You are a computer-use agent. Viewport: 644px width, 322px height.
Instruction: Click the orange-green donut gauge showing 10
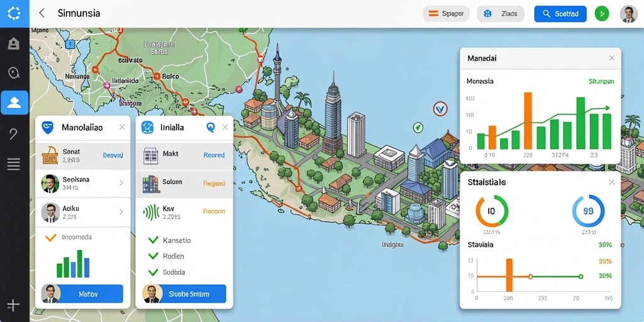point(492,211)
